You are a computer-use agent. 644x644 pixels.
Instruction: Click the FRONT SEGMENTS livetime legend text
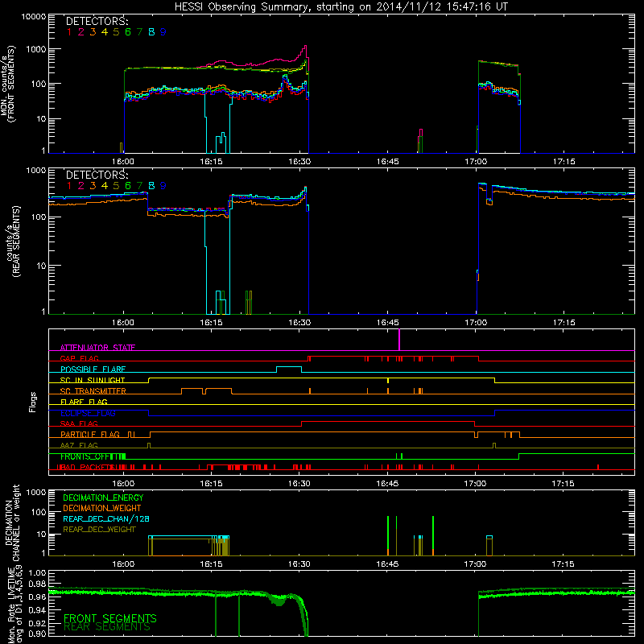pos(110,618)
